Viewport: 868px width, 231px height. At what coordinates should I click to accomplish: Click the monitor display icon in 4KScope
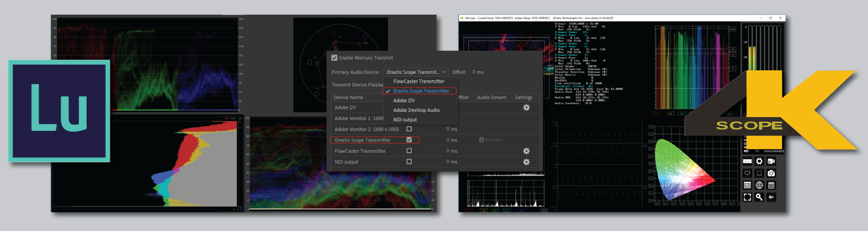748,173
